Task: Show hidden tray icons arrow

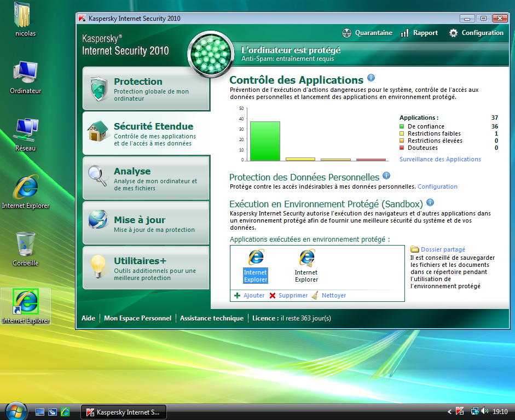Action: (450, 411)
